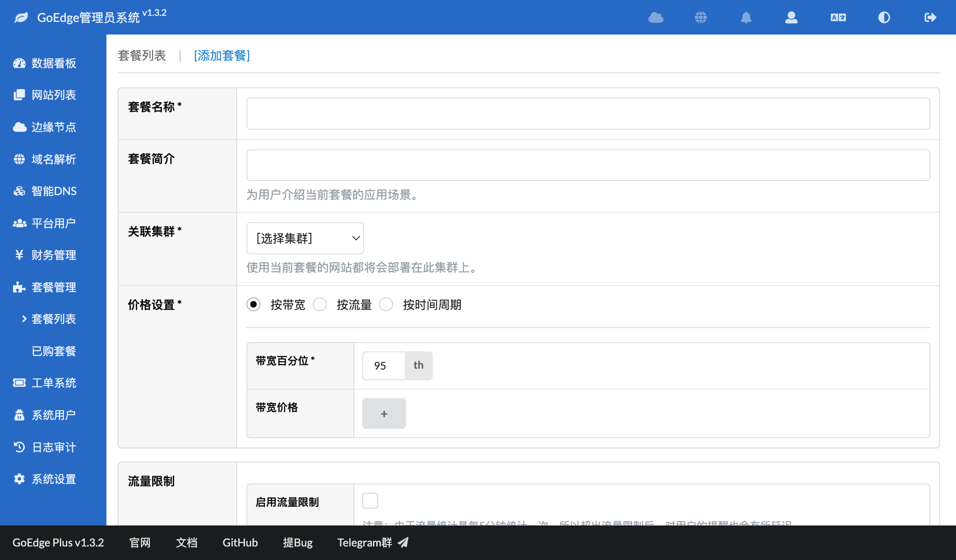Open the cloud cluster icon in header
Screen dimensions: 956x560
(656, 18)
